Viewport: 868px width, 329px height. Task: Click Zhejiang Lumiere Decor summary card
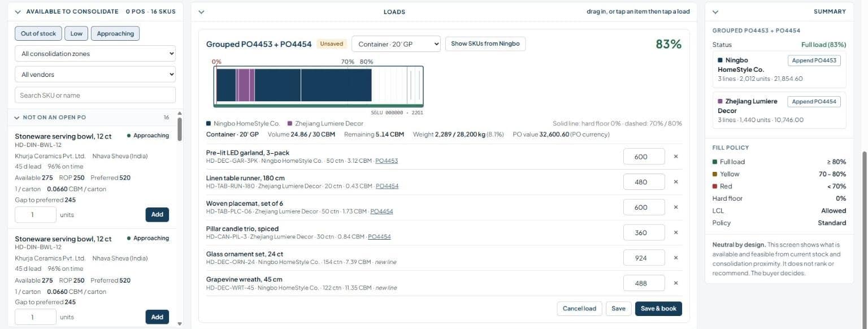779,110
